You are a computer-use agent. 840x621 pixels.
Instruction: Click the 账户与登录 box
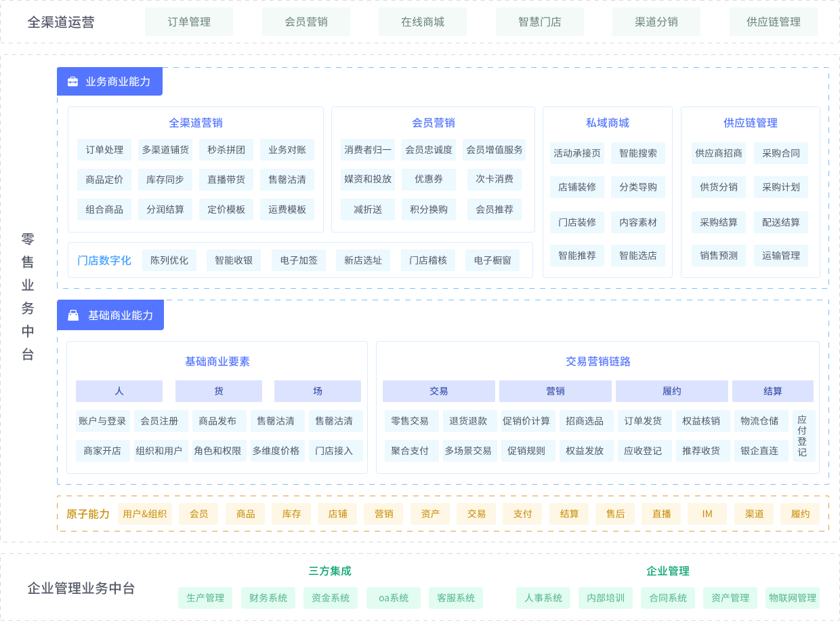pos(103,421)
